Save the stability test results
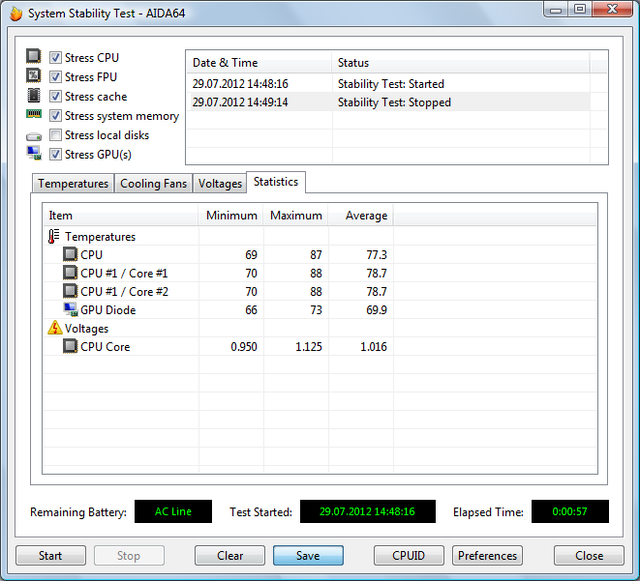 pos(308,556)
